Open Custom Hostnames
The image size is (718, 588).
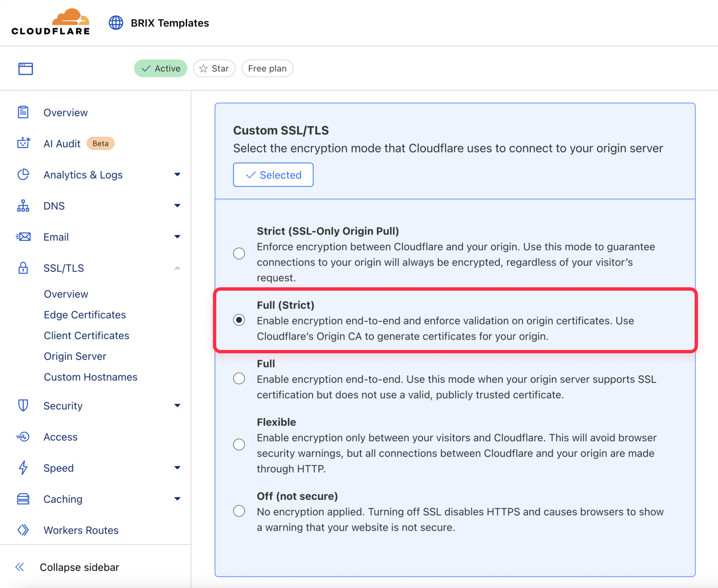91,377
